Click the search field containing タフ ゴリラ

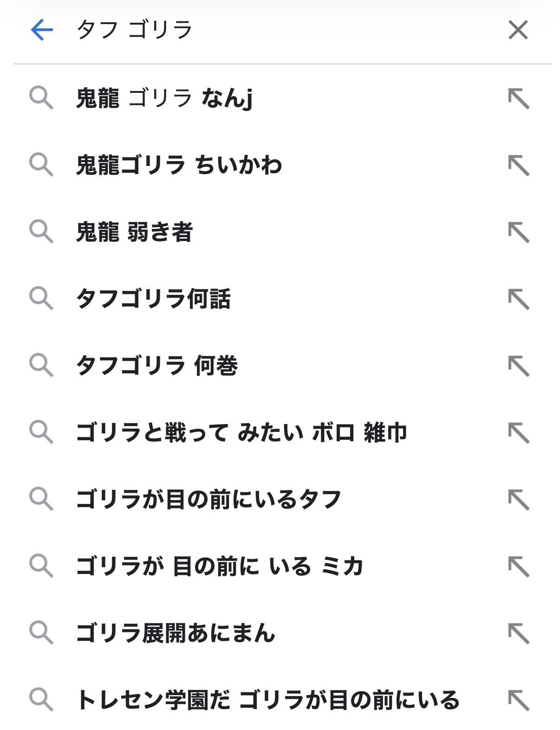[279, 30]
